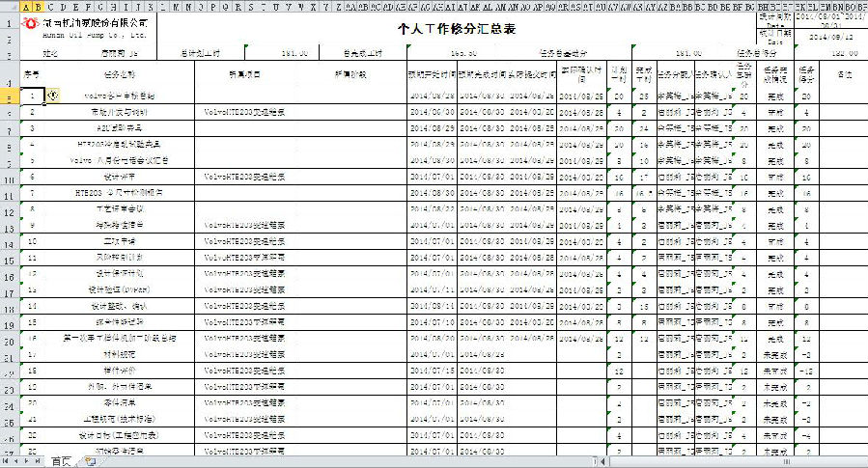Screen dimensions: 868x468
Task: Click the 16.5 completed hours cell
Action: point(643,193)
